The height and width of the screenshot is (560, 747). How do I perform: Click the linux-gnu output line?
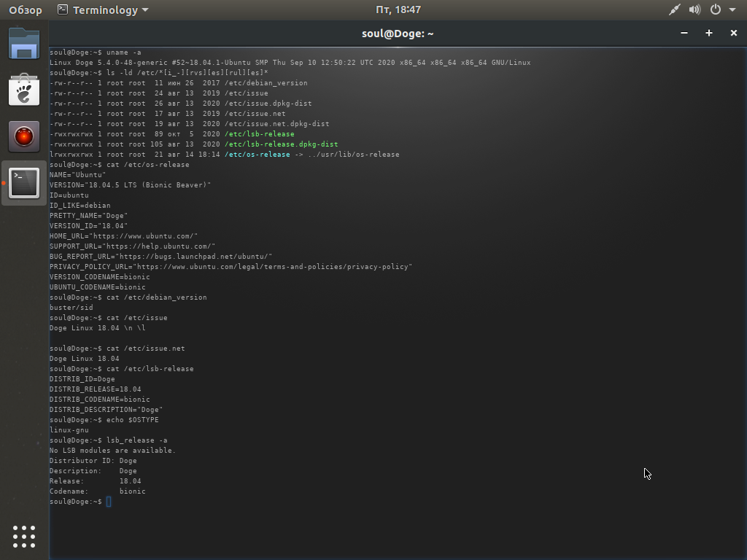pos(69,430)
